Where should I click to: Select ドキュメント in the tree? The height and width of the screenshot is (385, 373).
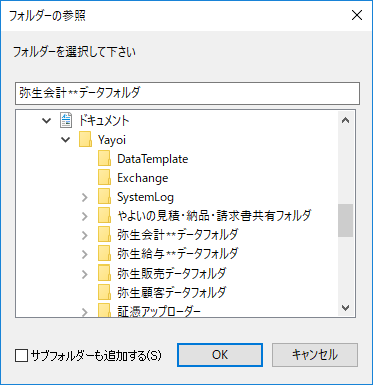click(x=104, y=120)
